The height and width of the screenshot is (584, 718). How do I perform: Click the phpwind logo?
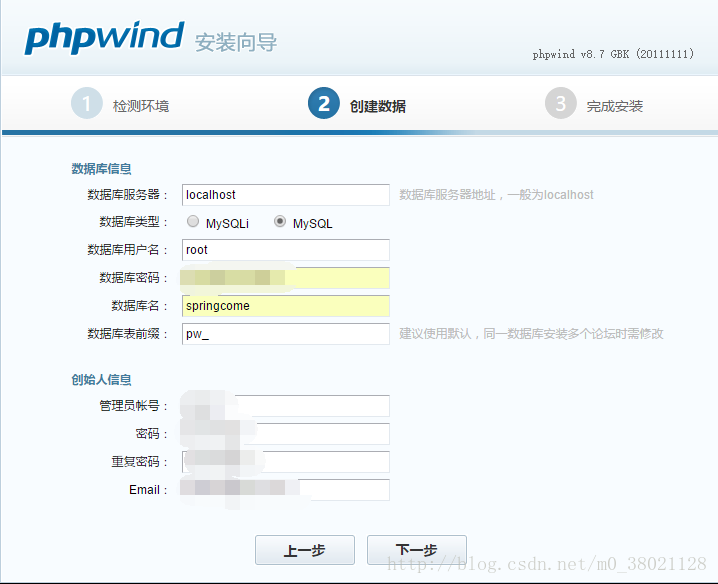point(104,38)
